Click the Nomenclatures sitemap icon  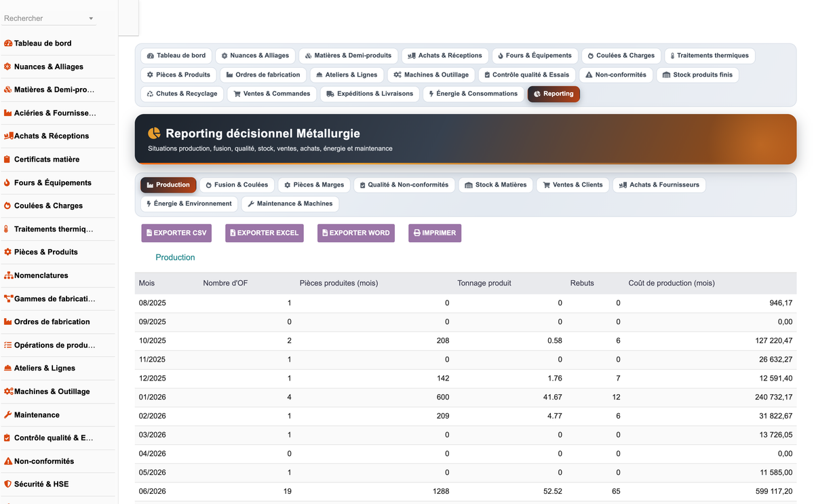[x=9, y=275]
